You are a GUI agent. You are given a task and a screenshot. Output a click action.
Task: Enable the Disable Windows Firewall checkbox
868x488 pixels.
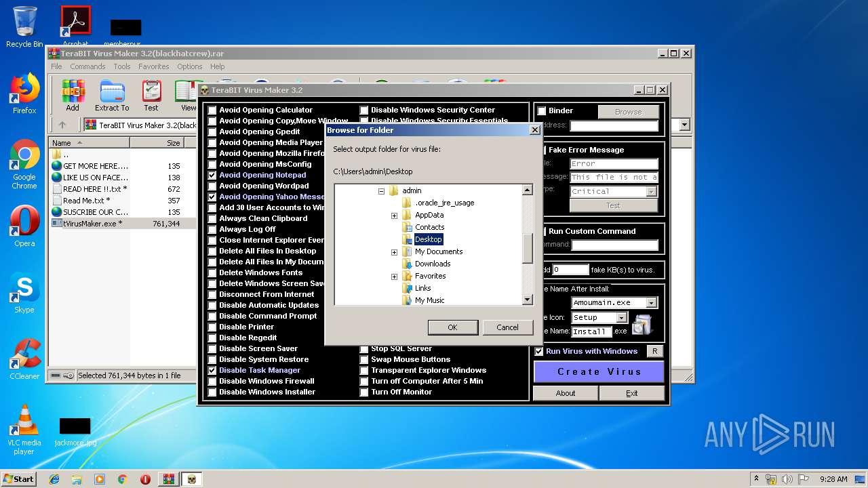[213, 381]
